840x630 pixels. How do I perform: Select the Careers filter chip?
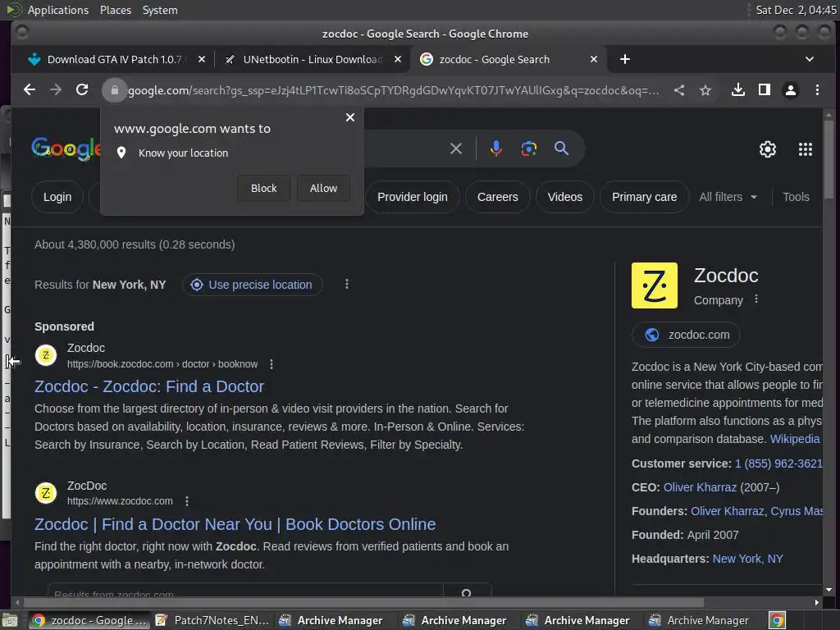497,197
